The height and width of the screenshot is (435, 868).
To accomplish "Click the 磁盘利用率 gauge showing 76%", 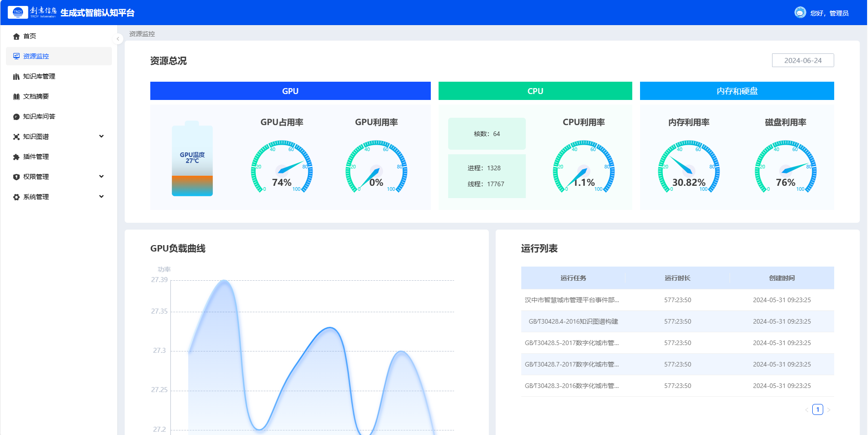I will 786,167.
